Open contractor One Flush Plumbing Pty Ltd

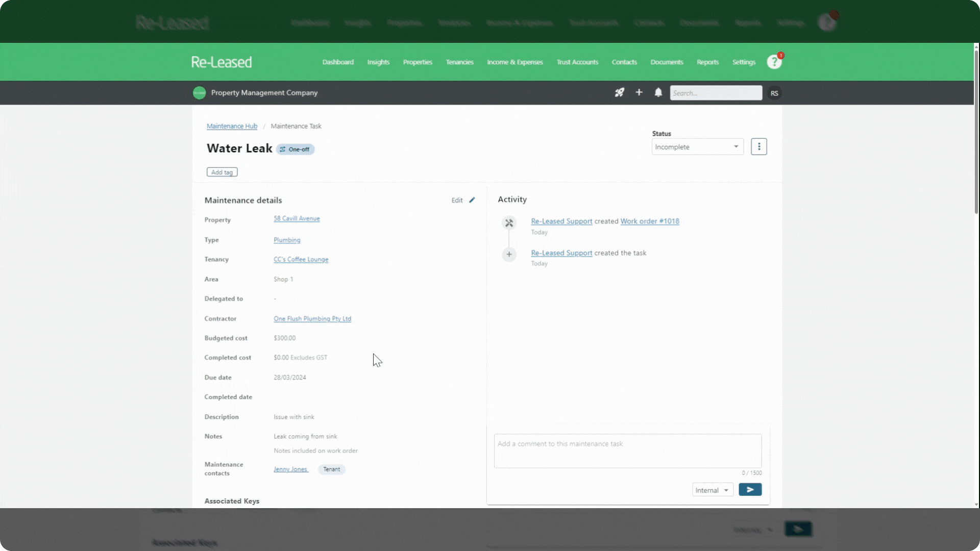[x=312, y=318]
